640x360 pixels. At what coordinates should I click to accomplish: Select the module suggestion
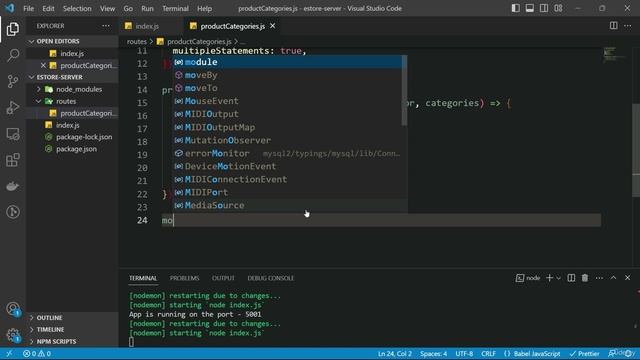(x=287, y=62)
